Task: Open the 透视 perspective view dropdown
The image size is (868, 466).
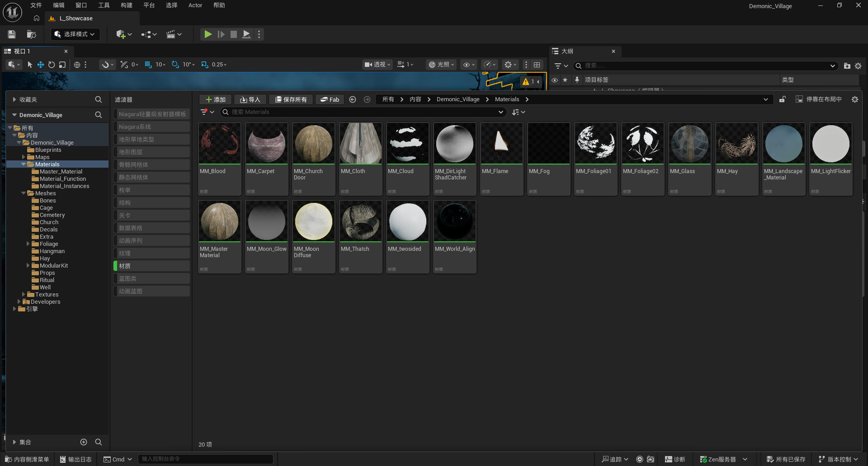Action: pos(377,65)
